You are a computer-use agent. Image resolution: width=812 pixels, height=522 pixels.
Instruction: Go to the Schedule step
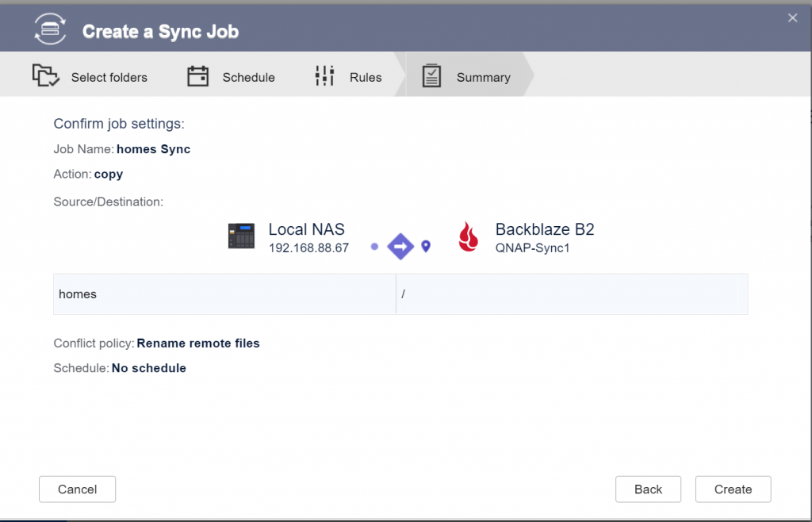pyautogui.click(x=231, y=76)
